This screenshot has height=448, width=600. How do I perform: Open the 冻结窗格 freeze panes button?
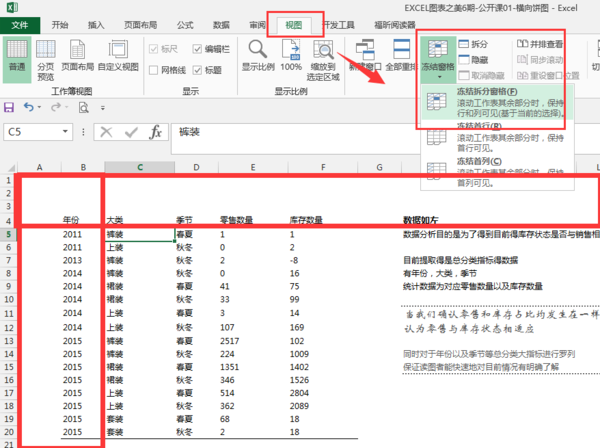438,59
